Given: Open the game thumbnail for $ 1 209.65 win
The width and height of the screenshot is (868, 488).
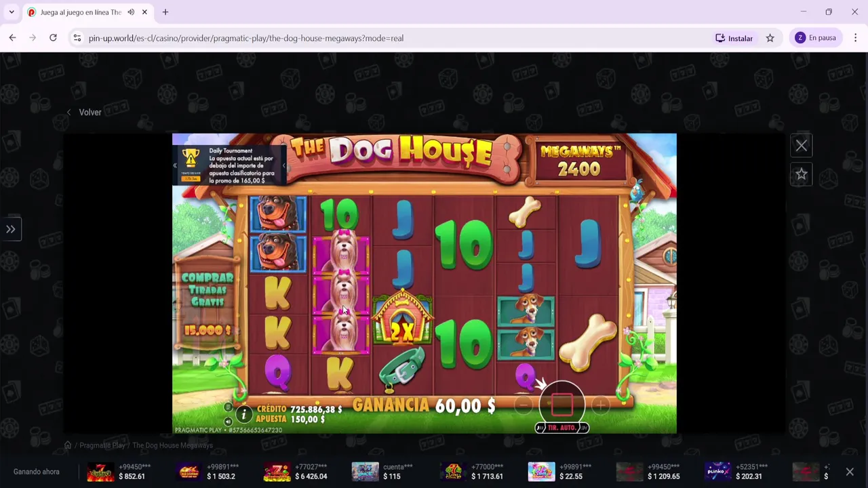Looking at the screenshot, I should pyautogui.click(x=629, y=472).
